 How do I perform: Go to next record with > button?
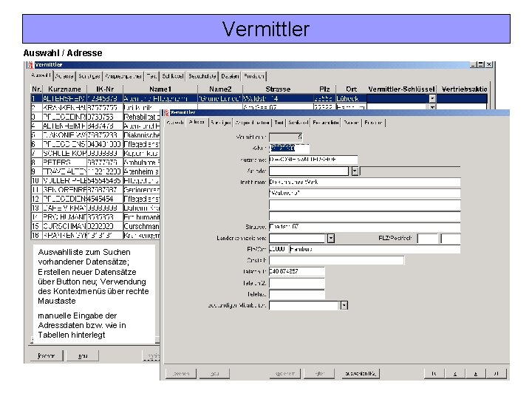coord(476,374)
